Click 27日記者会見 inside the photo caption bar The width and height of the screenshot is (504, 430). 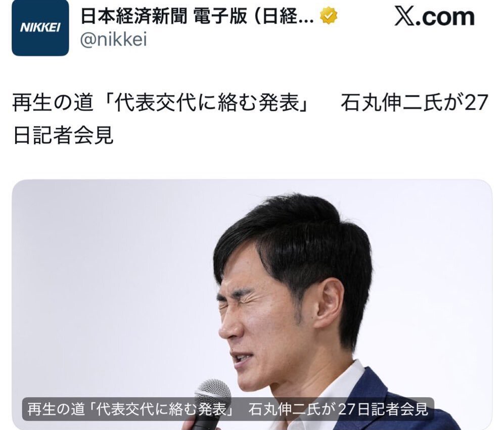[x=384, y=409]
